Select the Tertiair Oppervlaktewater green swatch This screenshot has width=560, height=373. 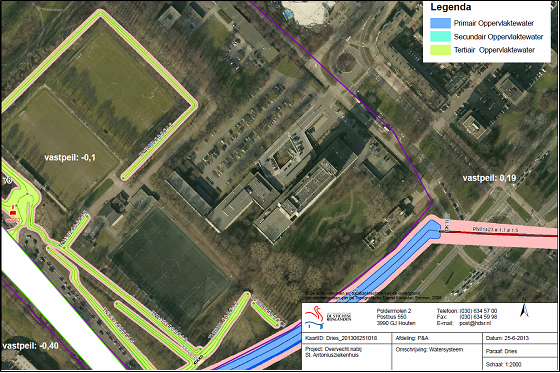click(x=440, y=50)
